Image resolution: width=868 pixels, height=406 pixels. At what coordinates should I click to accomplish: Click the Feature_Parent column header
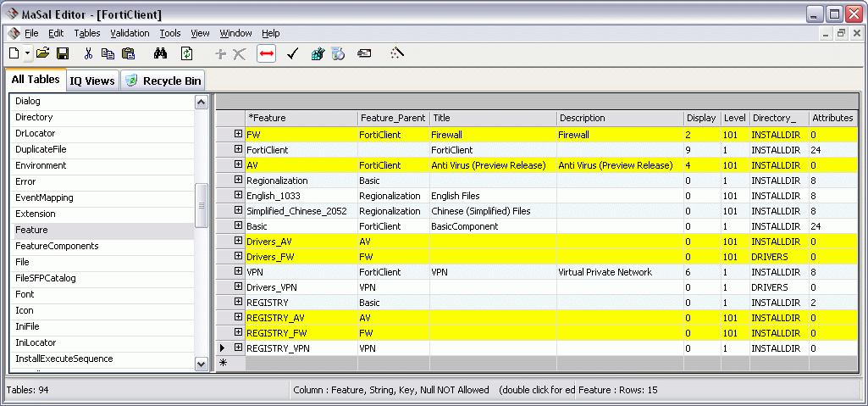[x=392, y=118]
